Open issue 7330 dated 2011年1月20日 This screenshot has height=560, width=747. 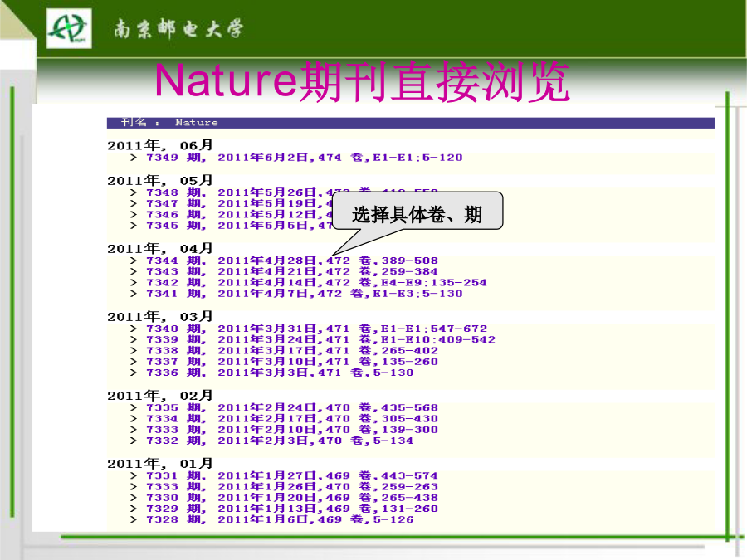coord(291,498)
